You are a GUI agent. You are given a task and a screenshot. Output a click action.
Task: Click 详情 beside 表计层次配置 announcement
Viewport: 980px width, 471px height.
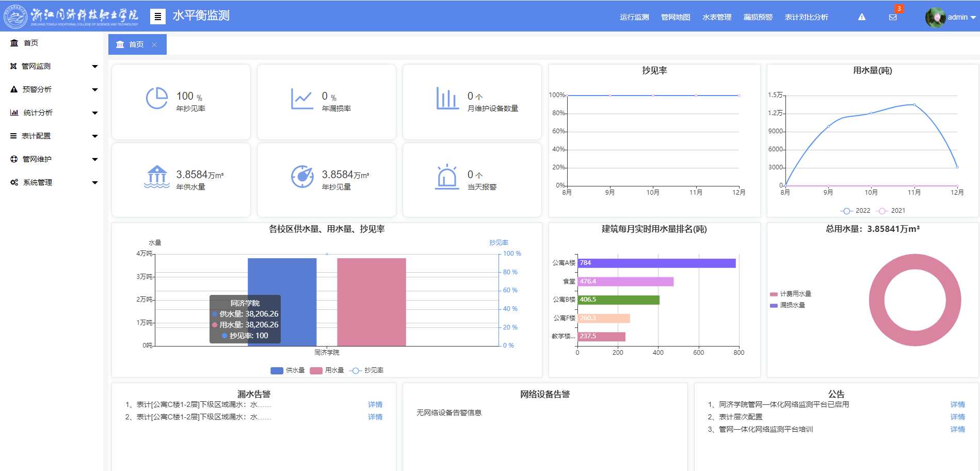pos(957,417)
